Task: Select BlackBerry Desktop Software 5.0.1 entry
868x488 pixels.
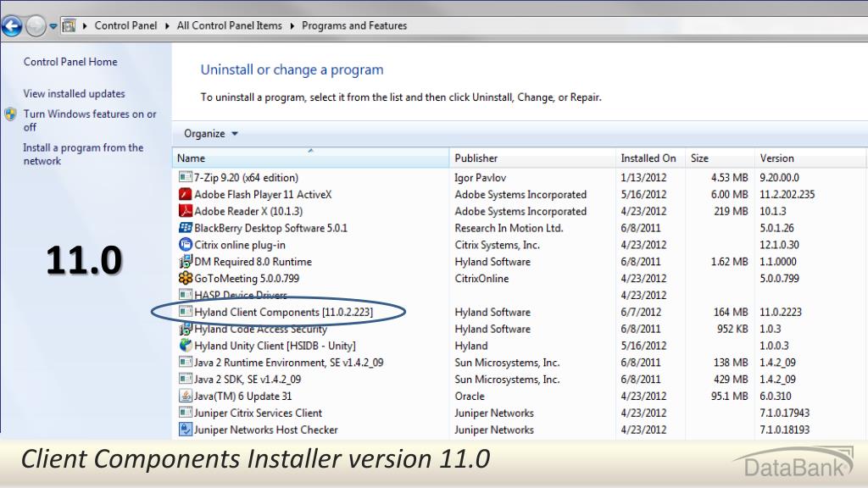Action: point(270,228)
